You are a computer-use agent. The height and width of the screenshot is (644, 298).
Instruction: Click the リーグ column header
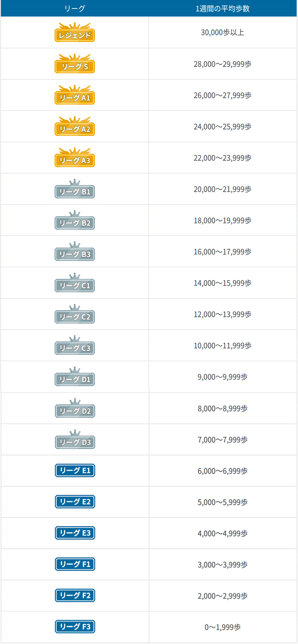[75, 8]
